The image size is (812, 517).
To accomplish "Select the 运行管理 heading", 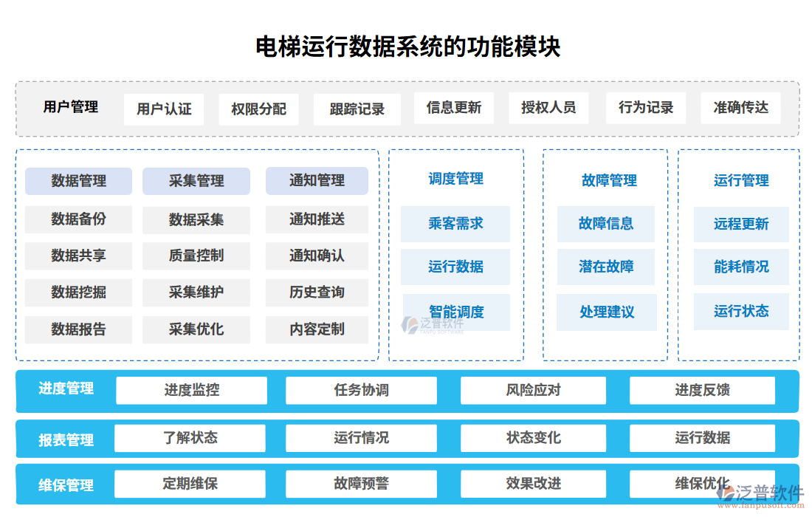I will 741,178.
